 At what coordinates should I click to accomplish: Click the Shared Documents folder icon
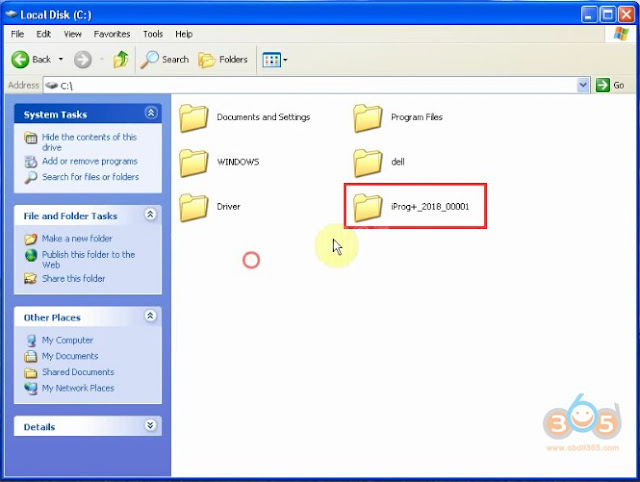coord(31,372)
